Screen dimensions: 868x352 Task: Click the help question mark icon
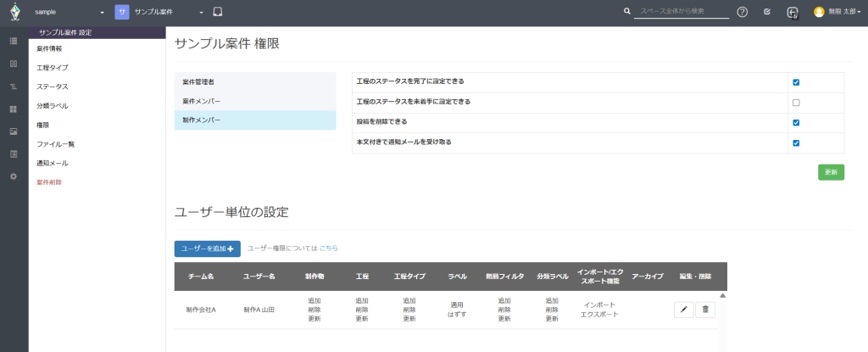(x=742, y=12)
